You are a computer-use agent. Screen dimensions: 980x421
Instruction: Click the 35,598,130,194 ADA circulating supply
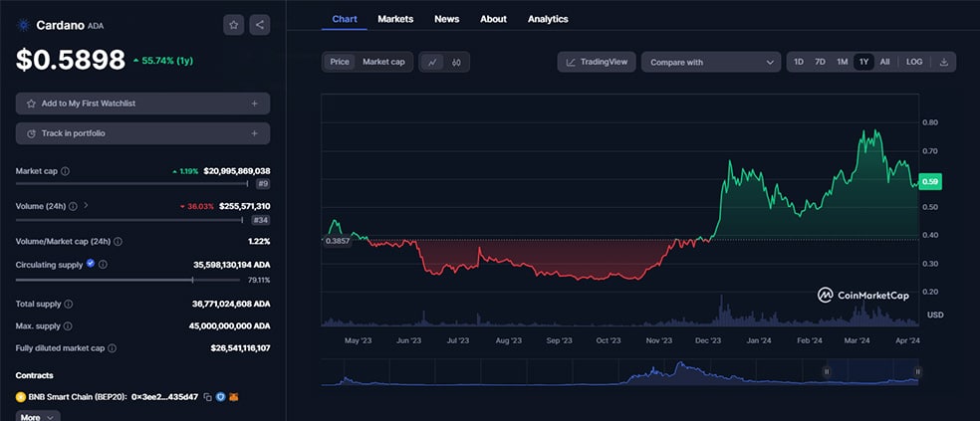coord(232,265)
